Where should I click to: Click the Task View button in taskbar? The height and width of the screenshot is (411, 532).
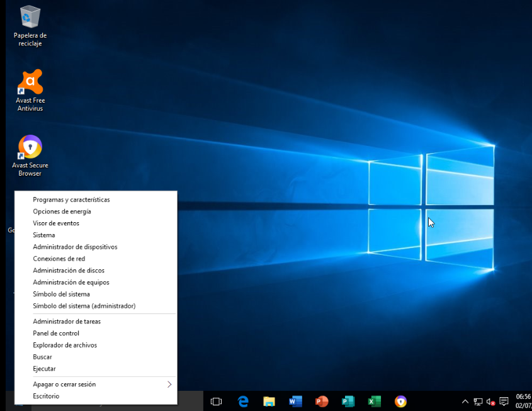(x=216, y=402)
